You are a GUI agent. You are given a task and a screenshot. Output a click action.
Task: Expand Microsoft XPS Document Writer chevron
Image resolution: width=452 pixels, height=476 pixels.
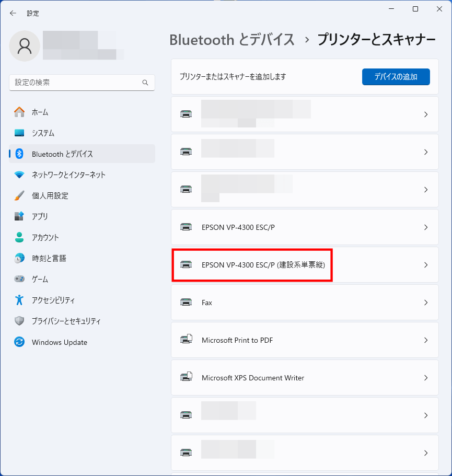coord(426,378)
